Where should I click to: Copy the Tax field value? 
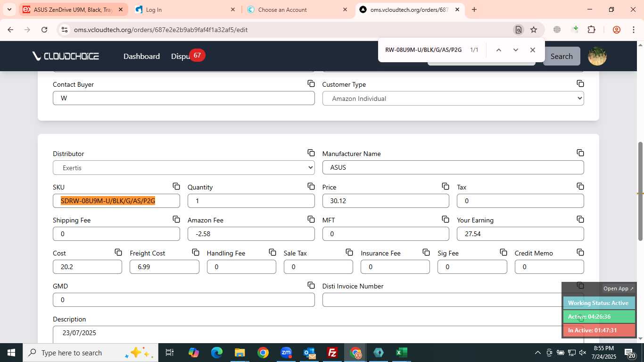580,186
